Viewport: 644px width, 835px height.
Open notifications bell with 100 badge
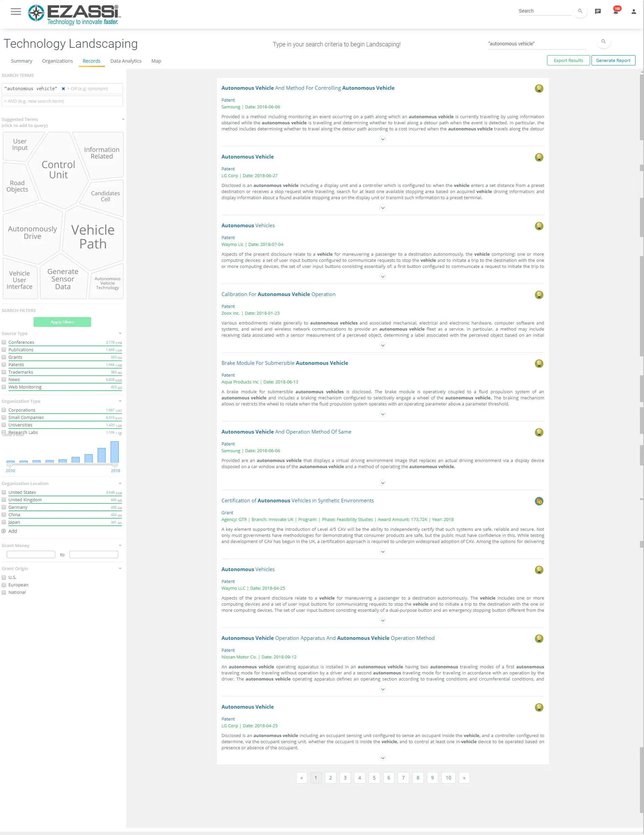[616, 11]
